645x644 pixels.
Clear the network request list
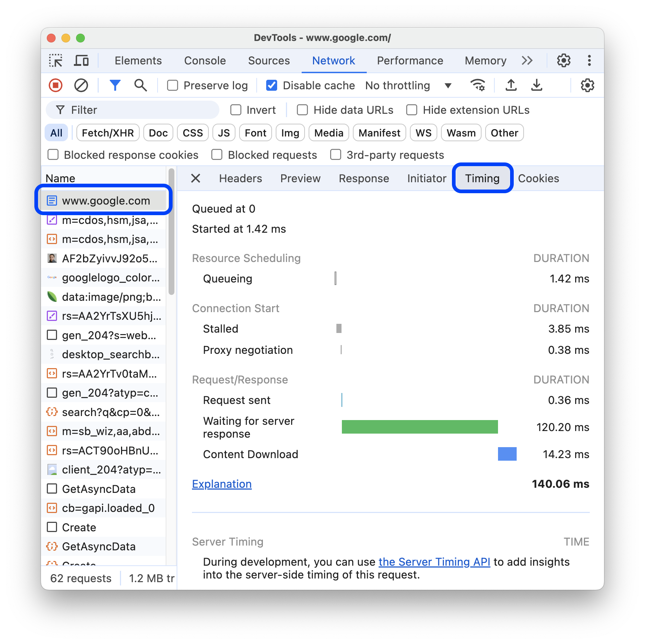pos(82,85)
